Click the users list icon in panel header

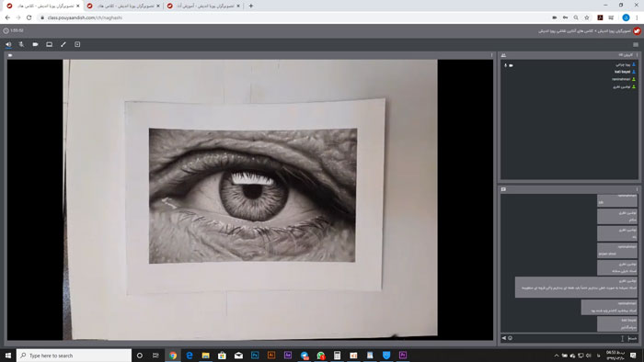click(x=503, y=55)
